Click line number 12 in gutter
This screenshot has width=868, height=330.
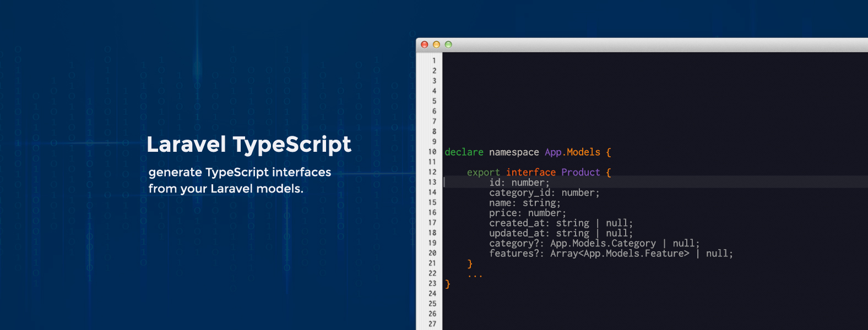point(432,172)
